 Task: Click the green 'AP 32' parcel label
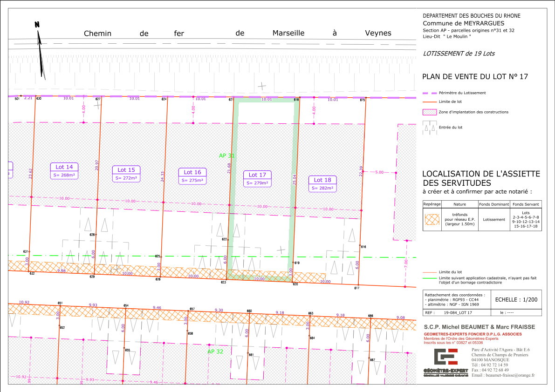[x=215, y=351]
